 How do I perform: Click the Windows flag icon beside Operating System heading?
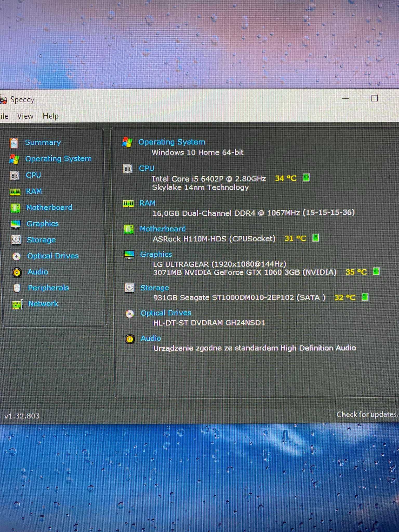[x=127, y=142]
